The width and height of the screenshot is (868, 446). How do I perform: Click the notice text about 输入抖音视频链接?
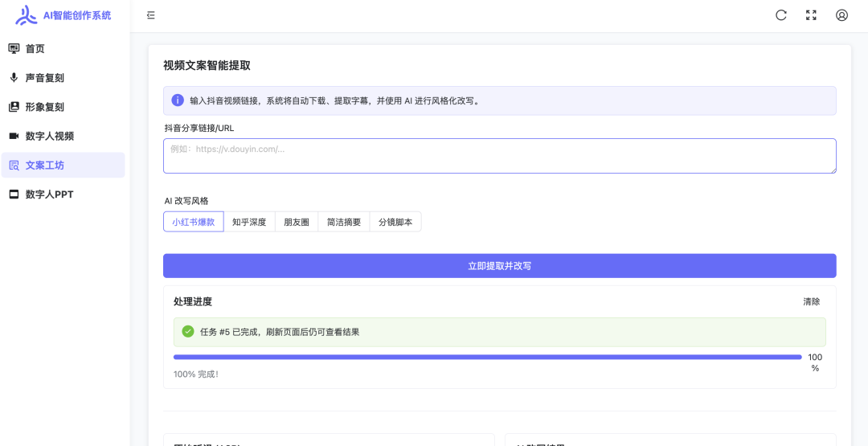334,100
